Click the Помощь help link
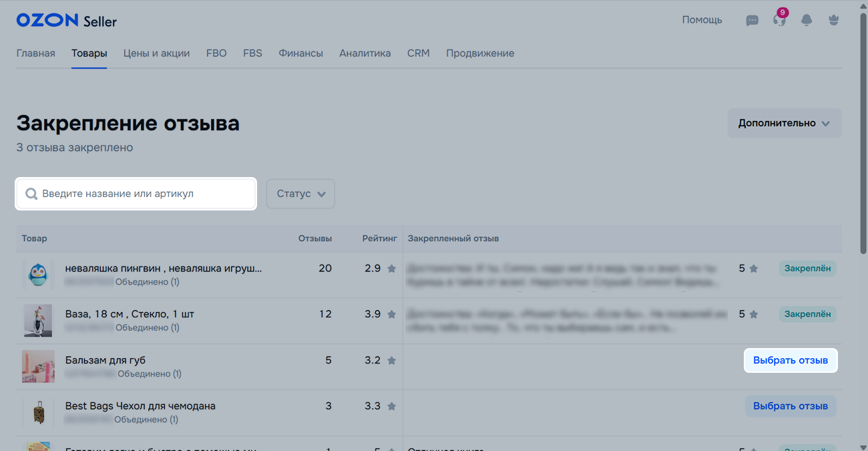This screenshot has height=451, width=868. [x=702, y=20]
